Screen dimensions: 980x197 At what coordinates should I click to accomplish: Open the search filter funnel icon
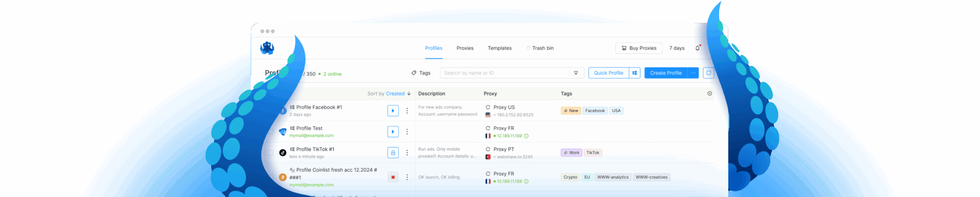tap(576, 73)
